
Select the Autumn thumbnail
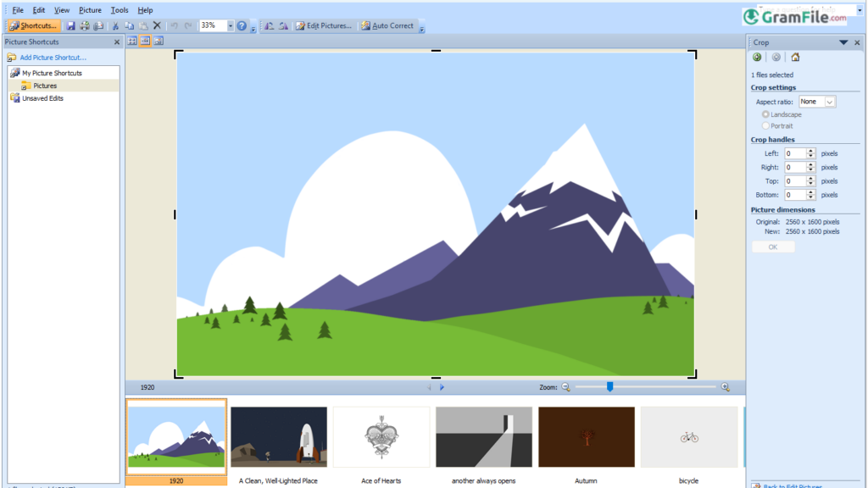tap(586, 437)
